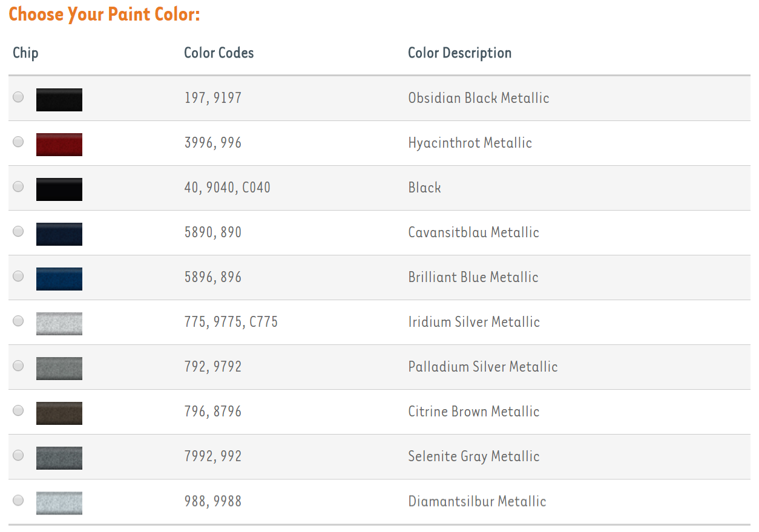
Task: Click the Hyacinthrot red color chip
Action: coord(59,145)
